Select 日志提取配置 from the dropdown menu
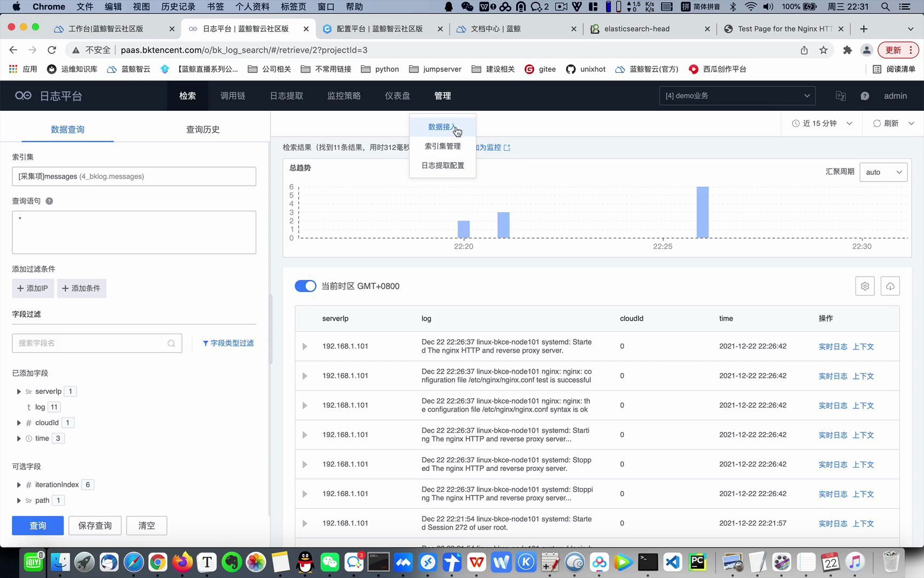Image resolution: width=924 pixels, height=578 pixels. [x=443, y=165]
